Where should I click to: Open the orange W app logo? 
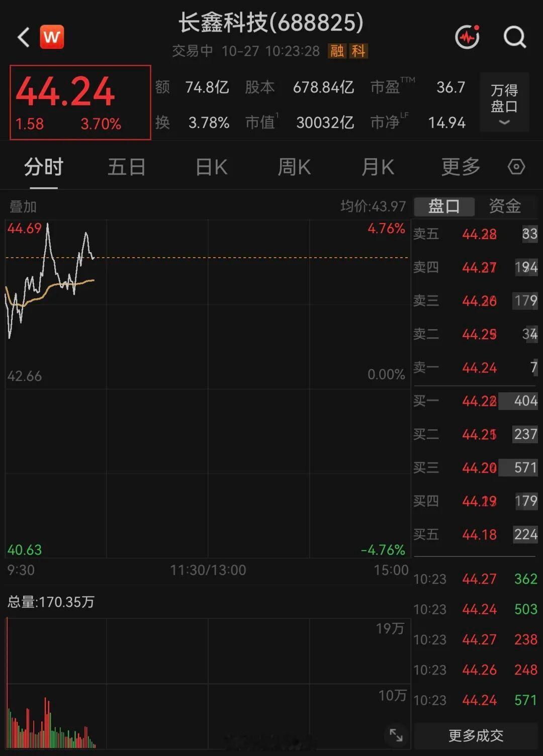(x=52, y=37)
